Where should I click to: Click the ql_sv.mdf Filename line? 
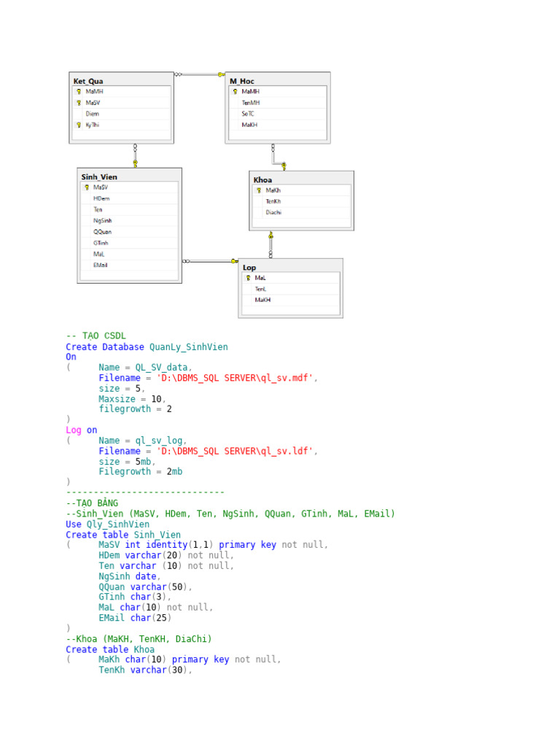click(x=208, y=378)
